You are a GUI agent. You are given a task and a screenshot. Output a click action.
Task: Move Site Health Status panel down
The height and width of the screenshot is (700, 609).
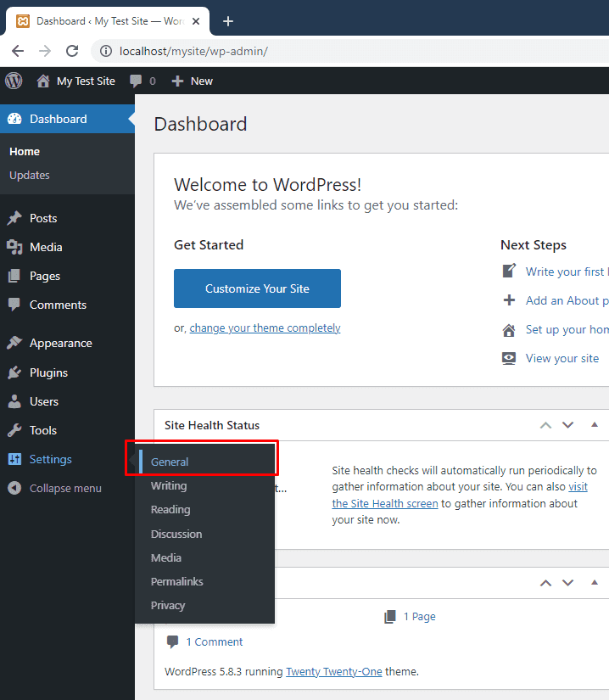click(568, 425)
